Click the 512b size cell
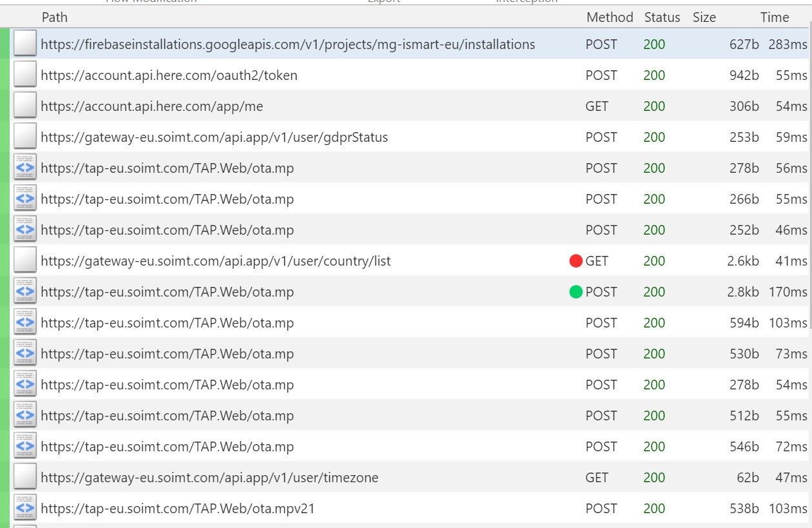Viewport: 812px width, 528px height. 744,416
